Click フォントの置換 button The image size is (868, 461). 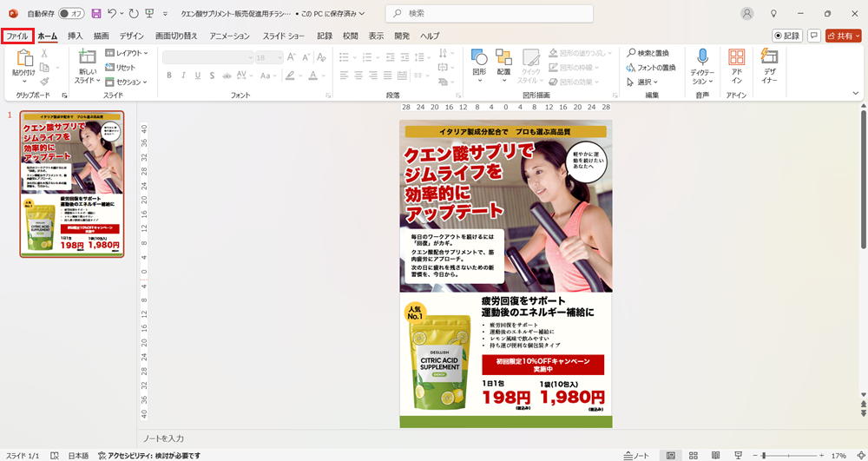[651, 68]
